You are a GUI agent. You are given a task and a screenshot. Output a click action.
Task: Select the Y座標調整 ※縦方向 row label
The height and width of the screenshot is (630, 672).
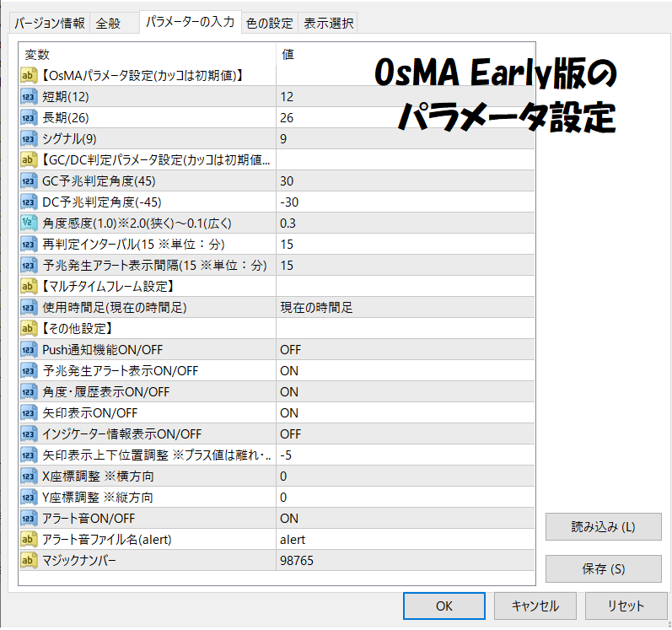97,498
